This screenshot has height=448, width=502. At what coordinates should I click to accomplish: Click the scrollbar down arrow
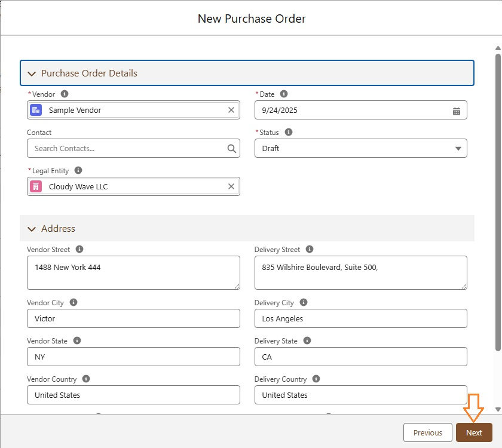(x=498, y=410)
